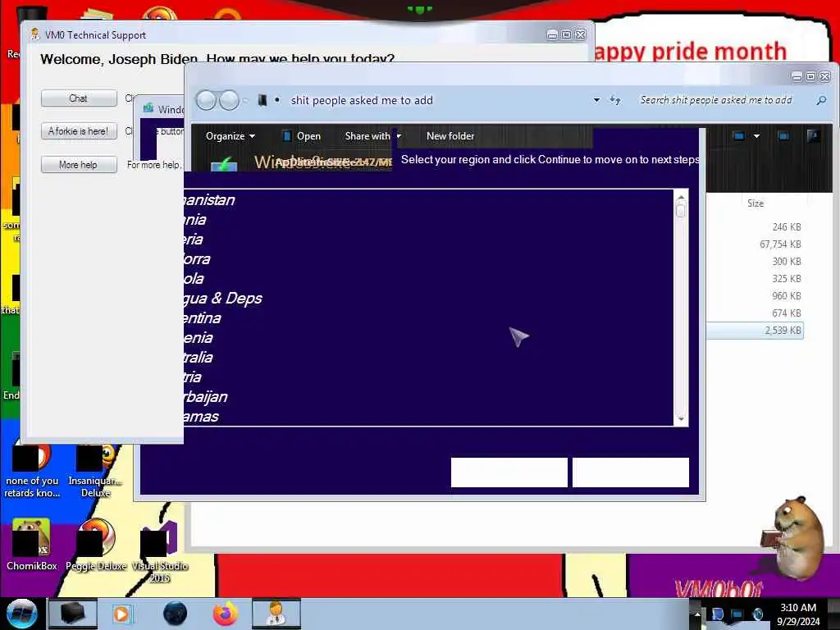The height and width of the screenshot is (630, 840).
Task: Click the Change your view icon
Action: (739, 136)
